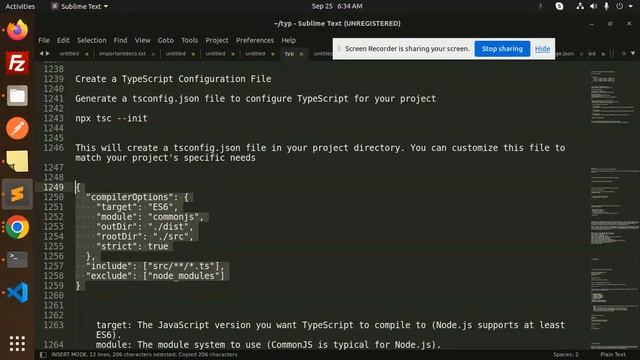
Task: Click line number 1243 in the gutter
Action: coord(53,118)
